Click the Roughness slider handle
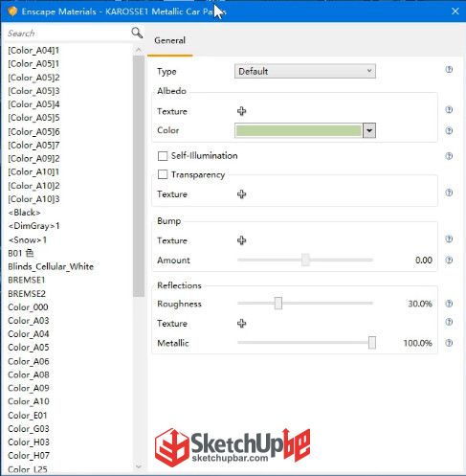Image resolution: width=466 pixels, height=476 pixels. [278, 304]
